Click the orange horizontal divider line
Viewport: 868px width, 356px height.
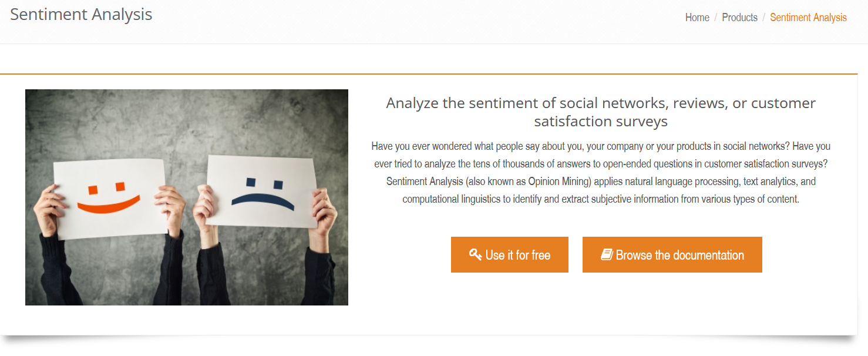coord(434,74)
